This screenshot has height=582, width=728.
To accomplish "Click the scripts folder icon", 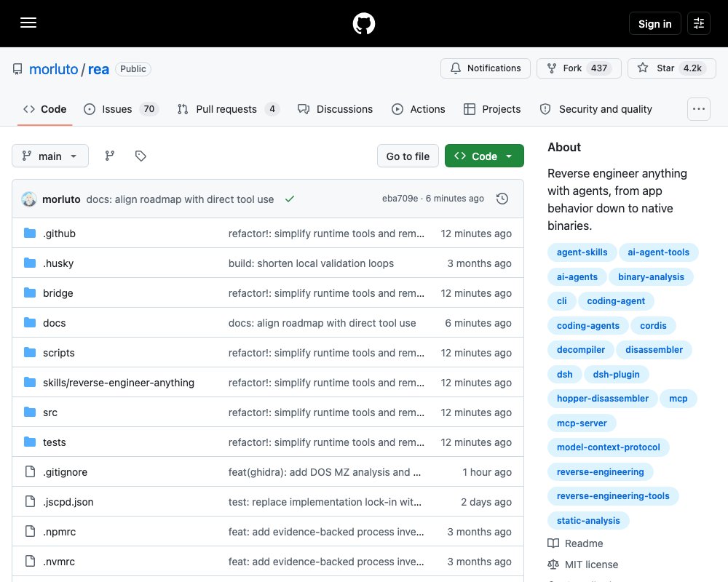I will tap(30, 352).
